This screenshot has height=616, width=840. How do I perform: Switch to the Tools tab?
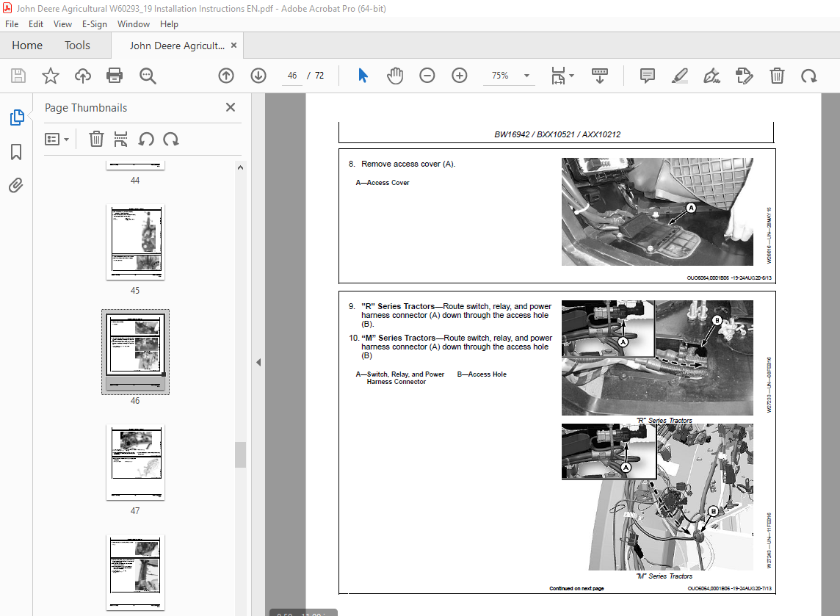77,46
